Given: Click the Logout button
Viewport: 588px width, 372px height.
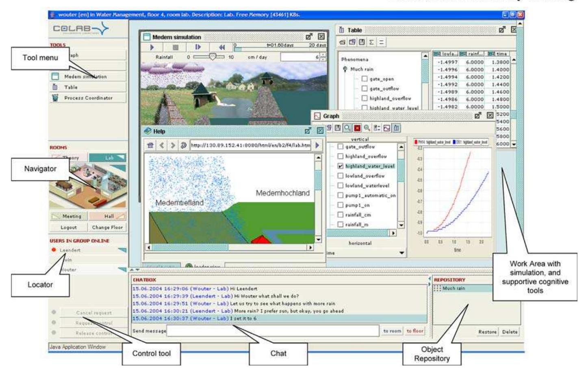Looking at the screenshot, I should pos(69,227).
